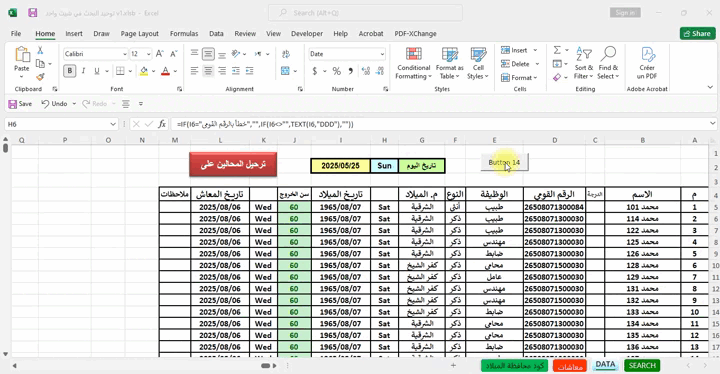Screen dimensions: 720x374
Task: Open Cell Styles gallery
Action: point(478,63)
